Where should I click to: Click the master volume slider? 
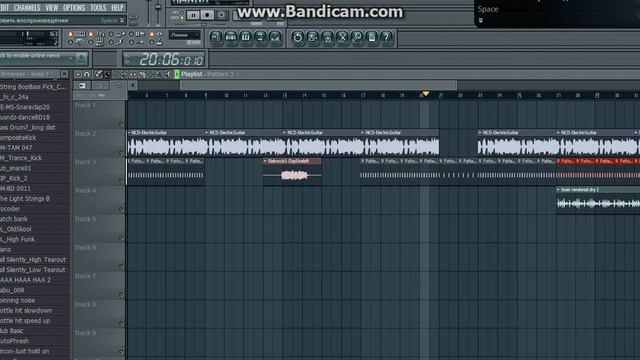[149, 11]
